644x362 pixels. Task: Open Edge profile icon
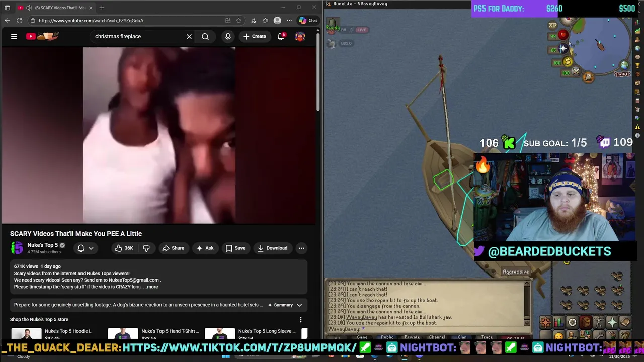(x=277, y=21)
